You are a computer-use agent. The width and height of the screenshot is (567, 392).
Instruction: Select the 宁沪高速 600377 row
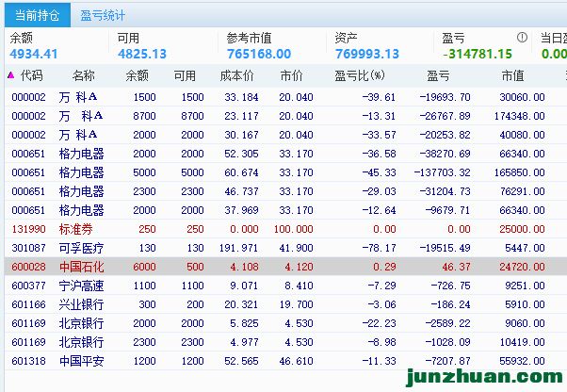pos(285,286)
